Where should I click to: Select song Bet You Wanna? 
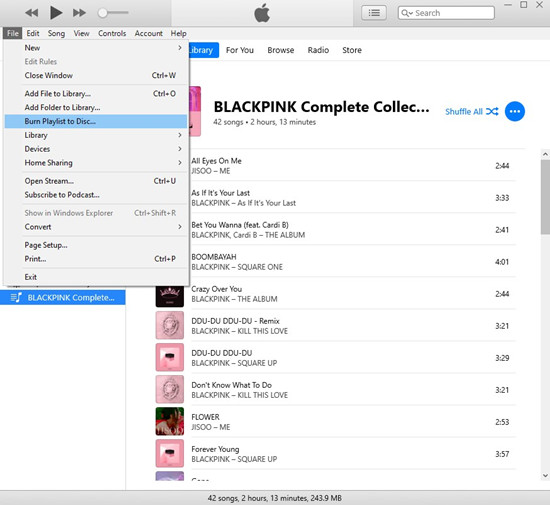(x=353, y=230)
